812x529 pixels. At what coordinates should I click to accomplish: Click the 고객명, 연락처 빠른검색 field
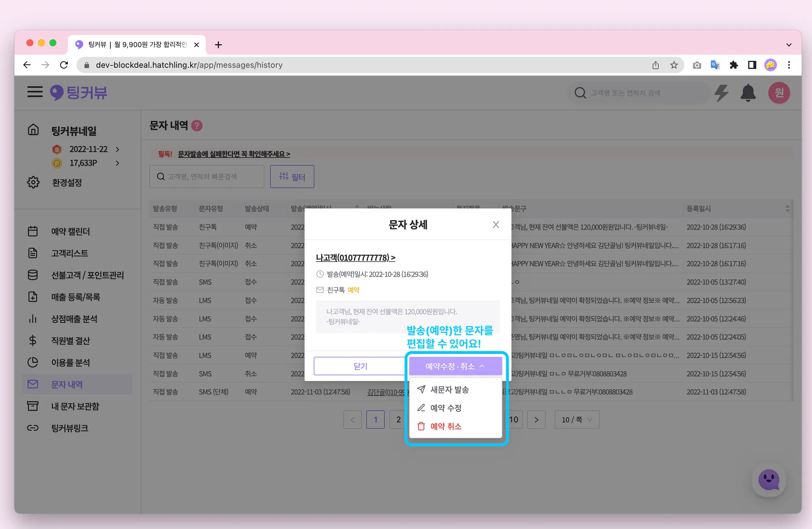(x=207, y=177)
